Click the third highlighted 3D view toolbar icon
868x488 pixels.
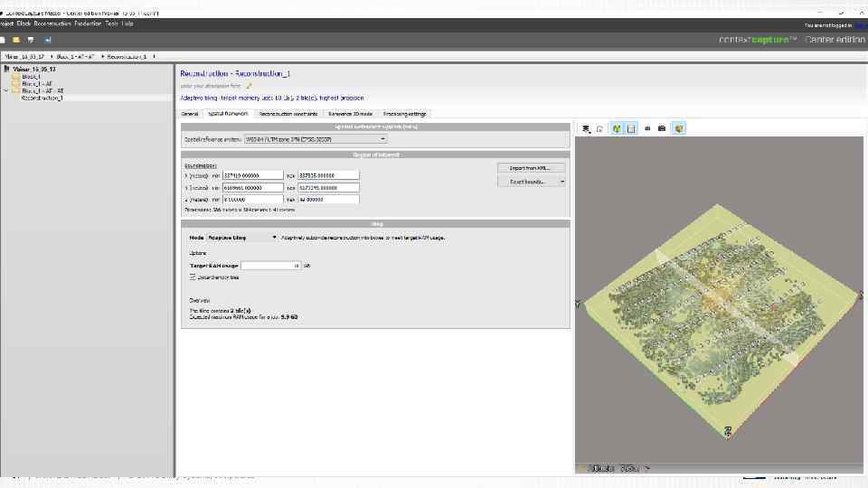tap(617, 128)
